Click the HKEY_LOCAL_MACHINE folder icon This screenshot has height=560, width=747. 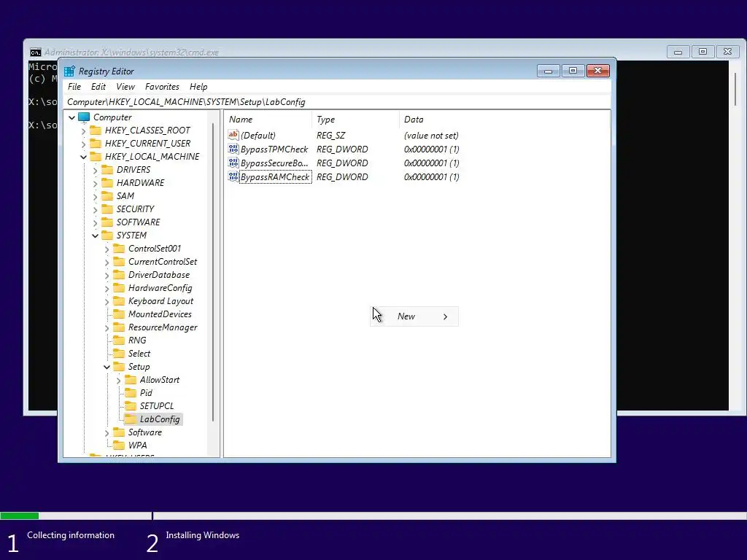tap(96, 156)
